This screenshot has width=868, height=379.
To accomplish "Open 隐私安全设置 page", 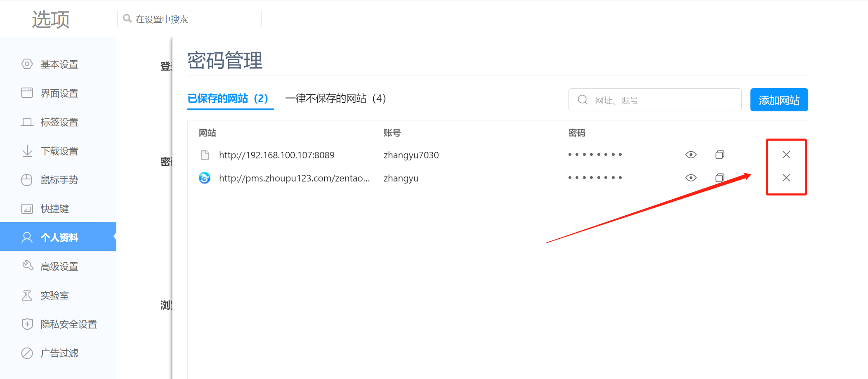I will [x=68, y=324].
